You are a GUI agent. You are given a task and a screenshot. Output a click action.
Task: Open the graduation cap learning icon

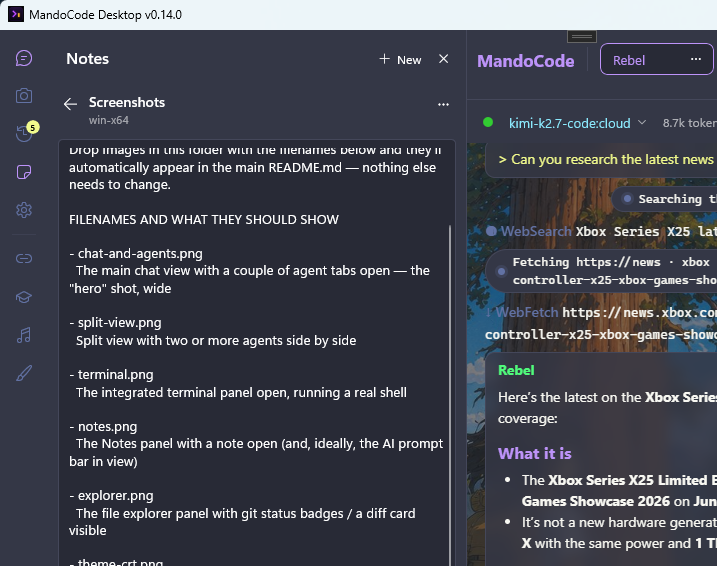coord(24,297)
